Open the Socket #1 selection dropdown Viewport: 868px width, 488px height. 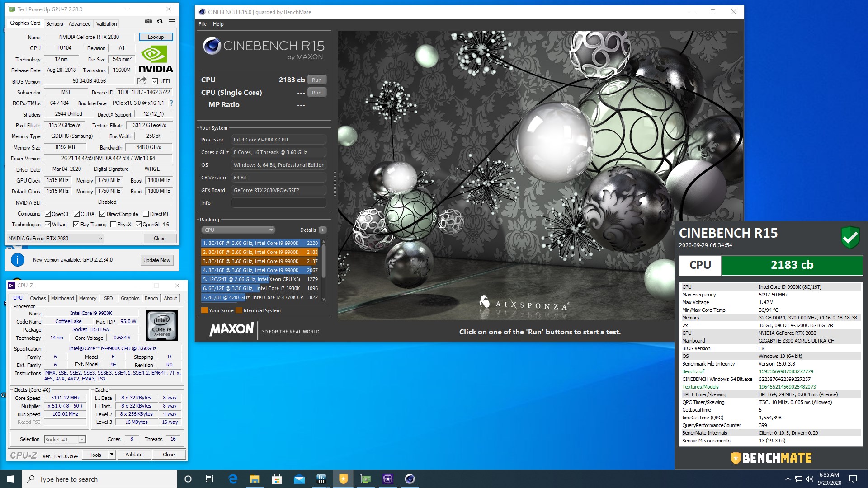65,440
